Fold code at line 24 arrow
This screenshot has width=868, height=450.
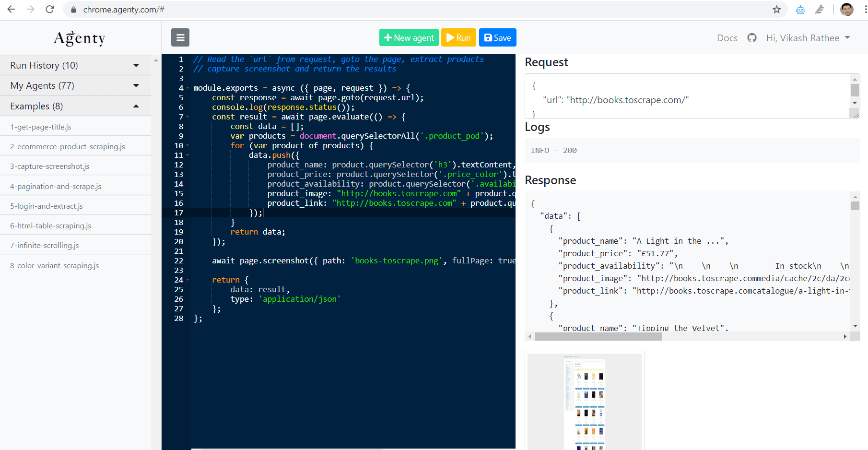(188, 280)
